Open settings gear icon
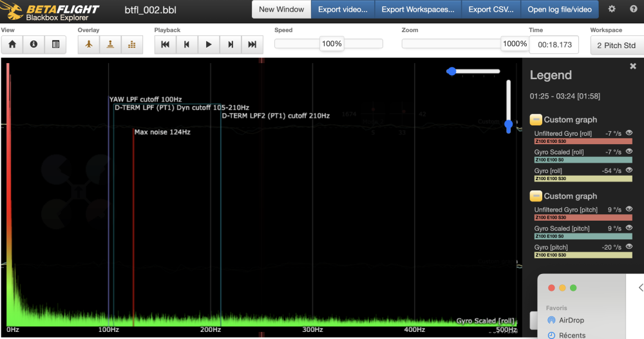Viewport: 644px width, 339px height. [612, 10]
